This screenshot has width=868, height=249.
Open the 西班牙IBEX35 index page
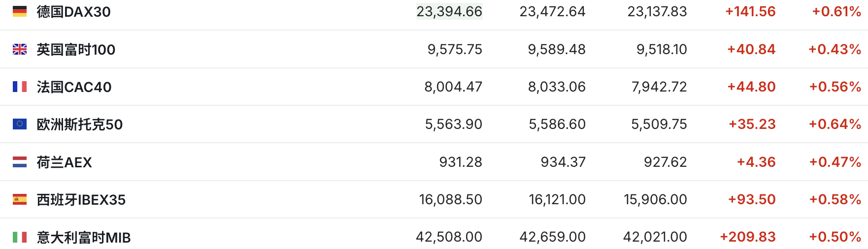point(81,200)
